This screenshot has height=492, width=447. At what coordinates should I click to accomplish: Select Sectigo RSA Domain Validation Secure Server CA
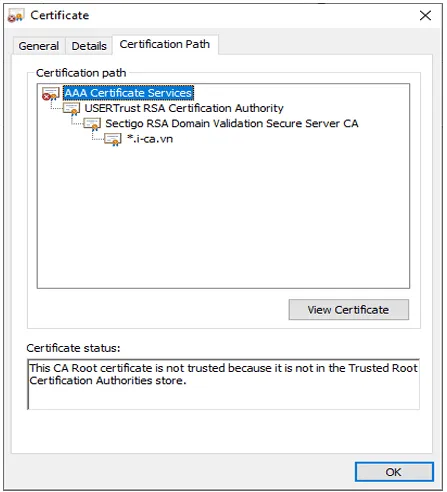click(x=232, y=124)
